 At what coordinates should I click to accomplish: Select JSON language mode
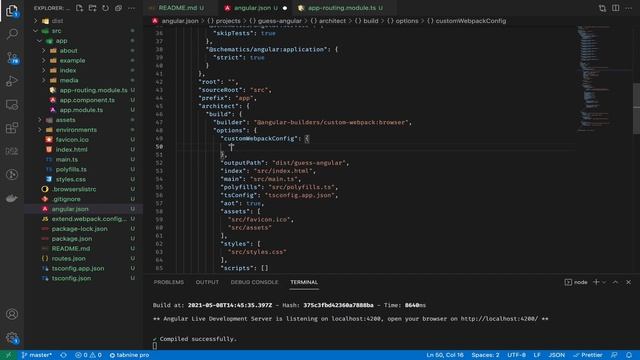pos(556,355)
